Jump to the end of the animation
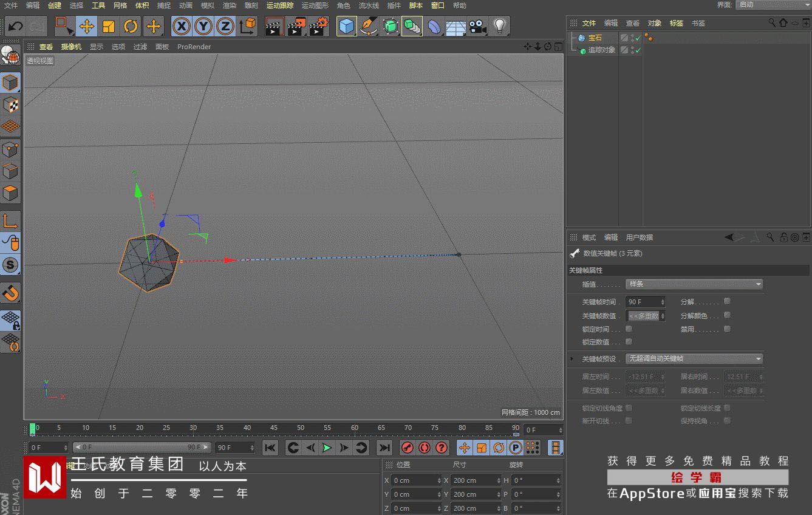Screen dimensions: 812x515 (x=384, y=448)
